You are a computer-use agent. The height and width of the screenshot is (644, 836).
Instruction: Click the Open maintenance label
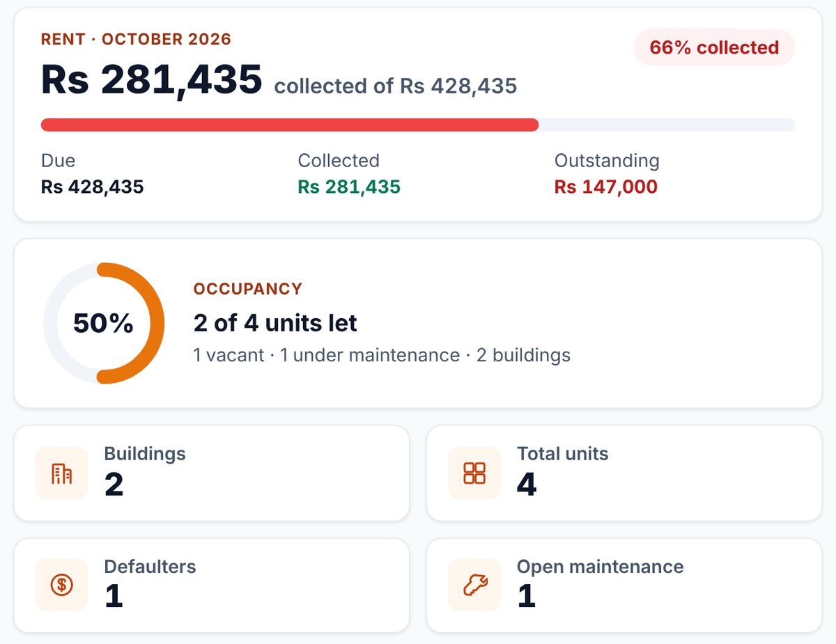[600, 567]
